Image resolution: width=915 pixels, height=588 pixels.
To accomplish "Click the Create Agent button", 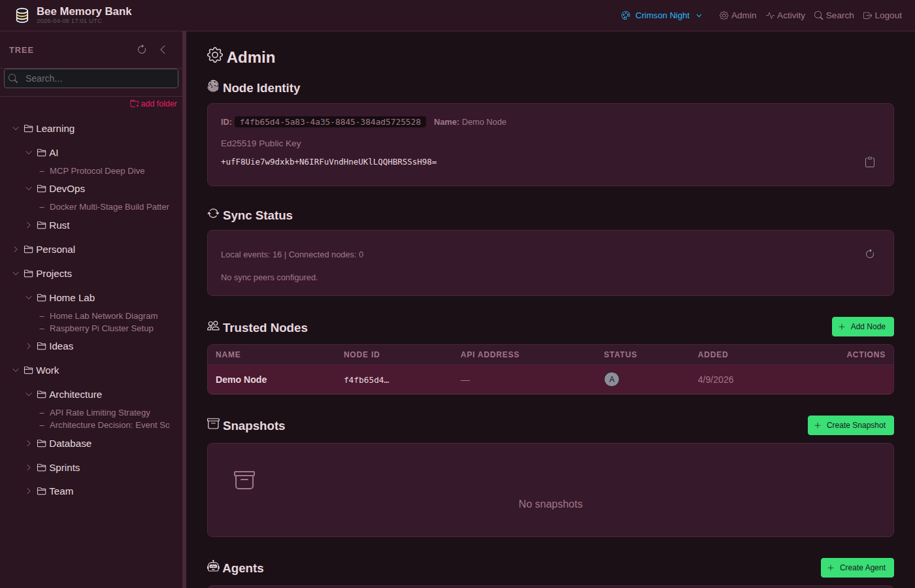I will tap(857, 568).
